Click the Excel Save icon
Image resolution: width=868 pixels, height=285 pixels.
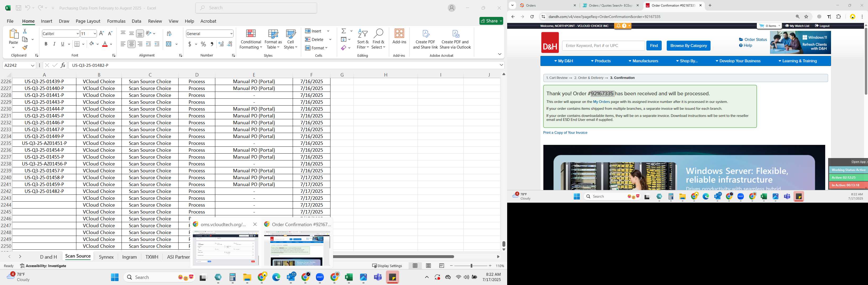[18, 8]
